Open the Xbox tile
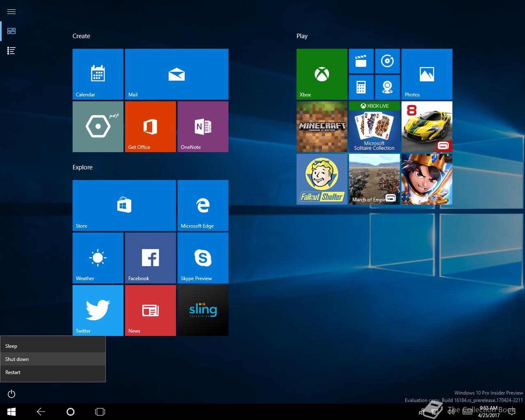 click(x=322, y=74)
